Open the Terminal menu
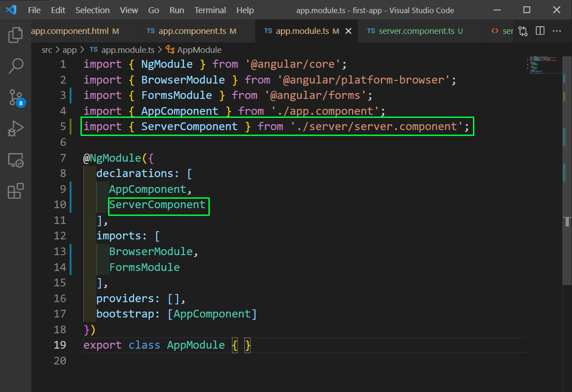Image resolution: width=572 pixels, height=392 pixels. (210, 10)
